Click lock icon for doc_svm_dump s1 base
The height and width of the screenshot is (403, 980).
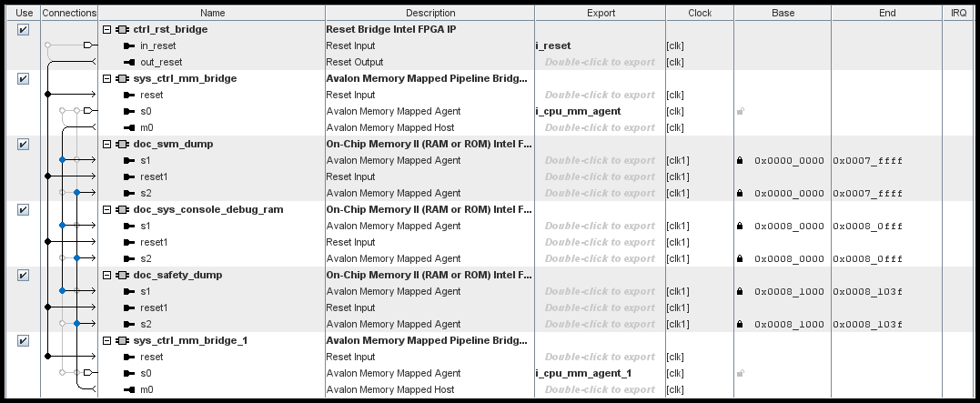[x=740, y=160]
